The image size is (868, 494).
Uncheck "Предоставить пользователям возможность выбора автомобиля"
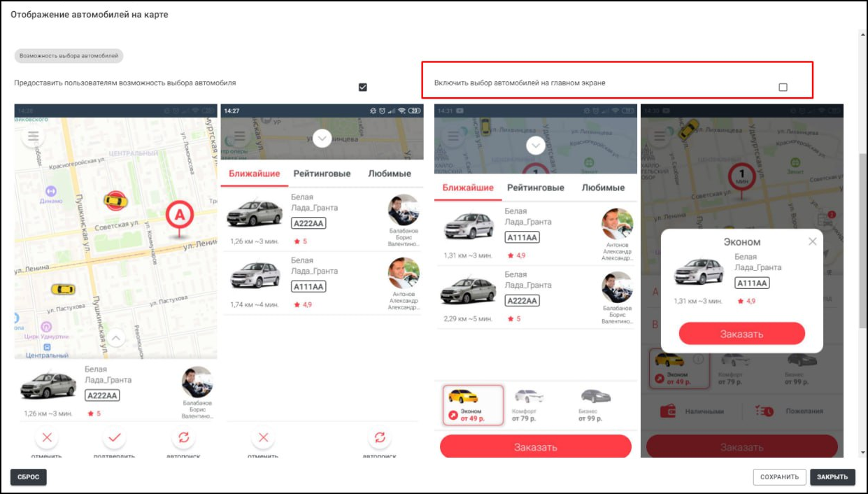point(362,87)
